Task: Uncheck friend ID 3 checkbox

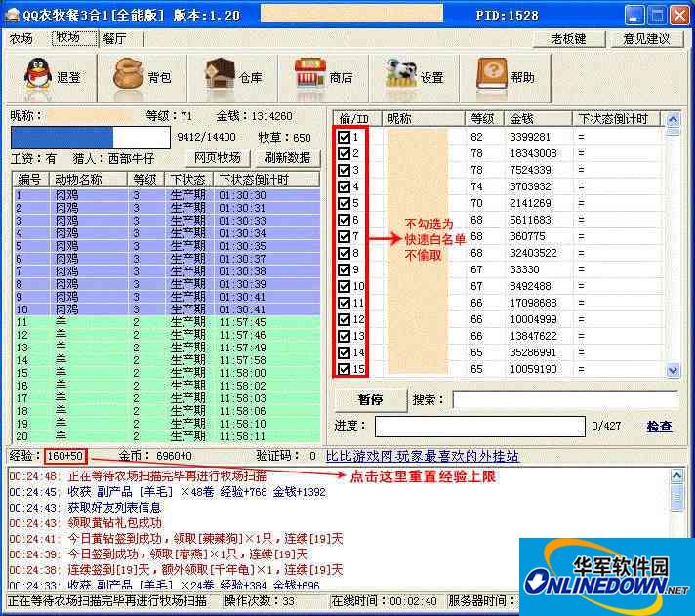Action: tap(344, 170)
